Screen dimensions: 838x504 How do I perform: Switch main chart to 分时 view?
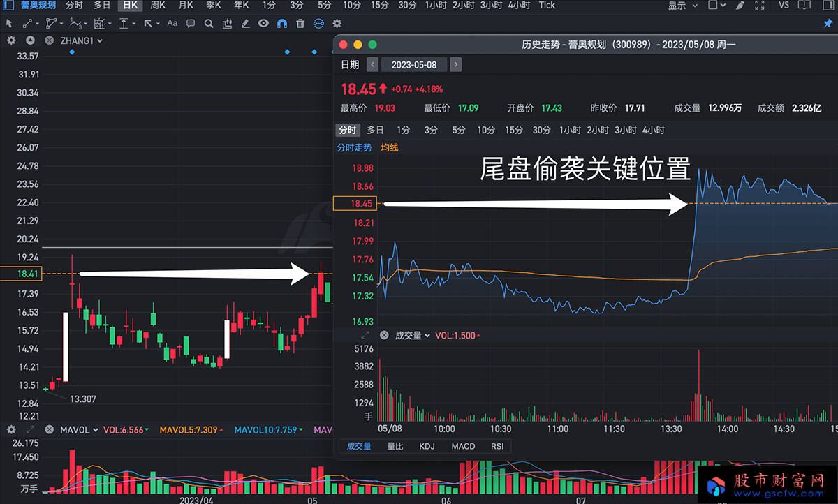pos(74,5)
